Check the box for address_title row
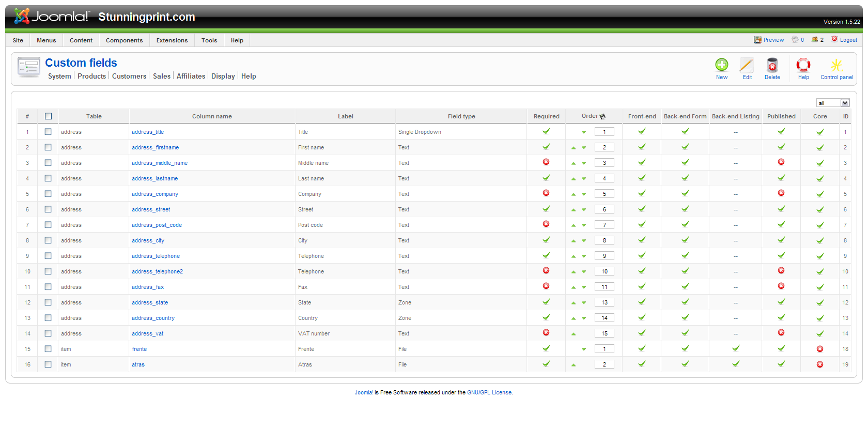 pos(48,132)
